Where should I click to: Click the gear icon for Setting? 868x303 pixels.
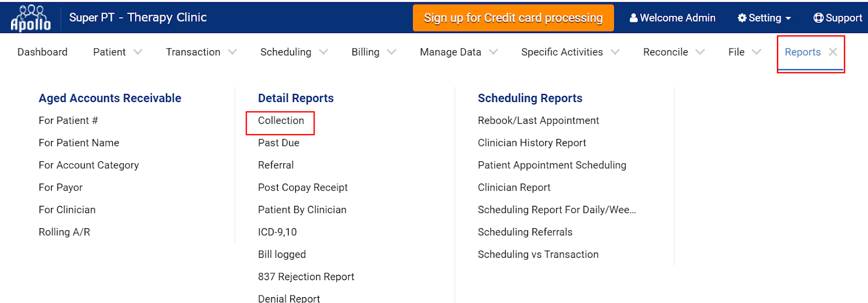point(742,18)
